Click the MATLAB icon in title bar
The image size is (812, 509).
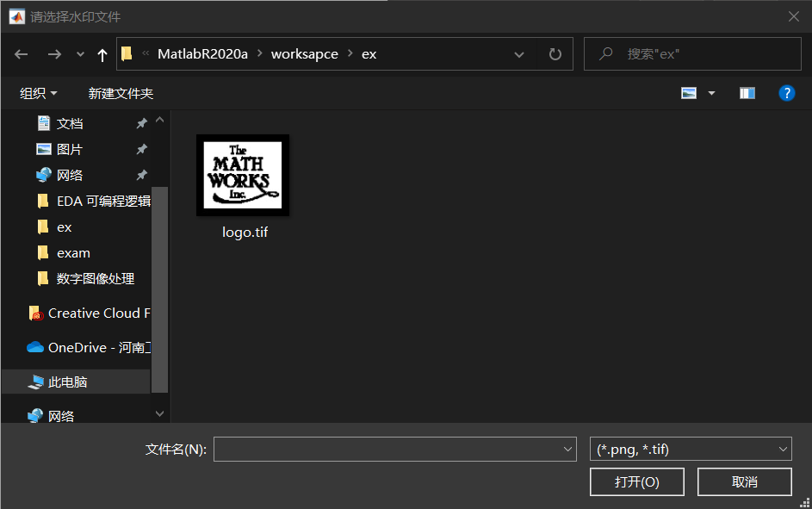(16, 16)
